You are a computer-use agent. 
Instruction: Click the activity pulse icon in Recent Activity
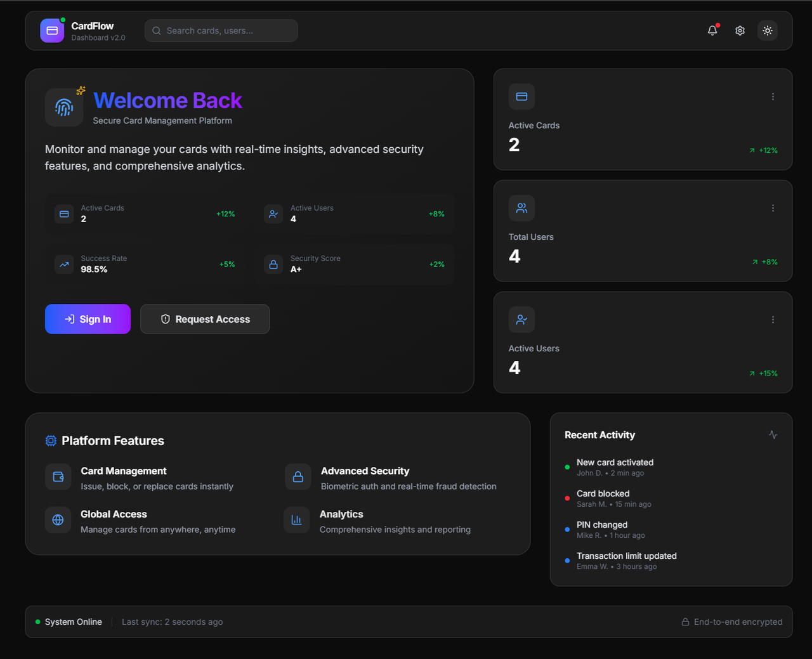pyautogui.click(x=773, y=435)
